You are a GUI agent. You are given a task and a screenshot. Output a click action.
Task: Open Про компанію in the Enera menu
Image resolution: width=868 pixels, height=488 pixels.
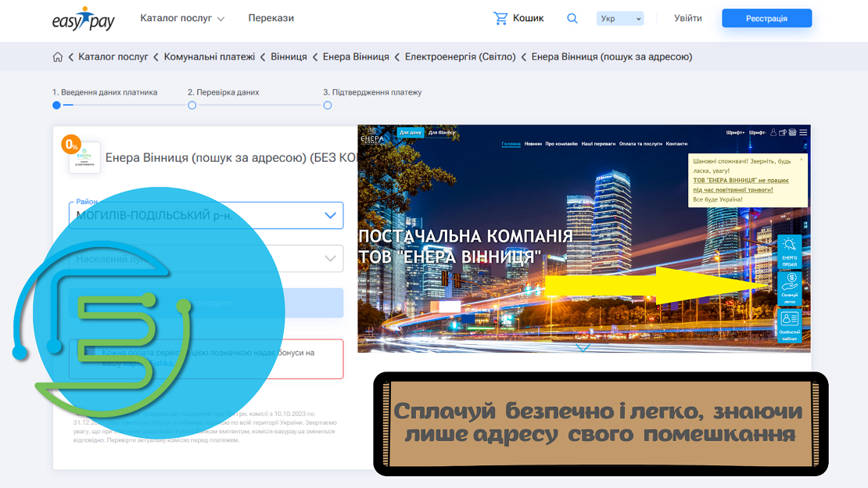coord(561,144)
